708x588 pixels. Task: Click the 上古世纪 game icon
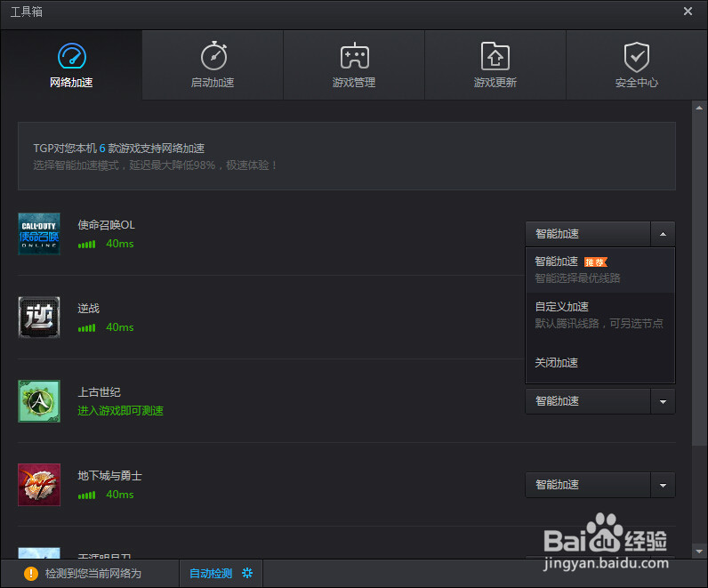click(39, 401)
